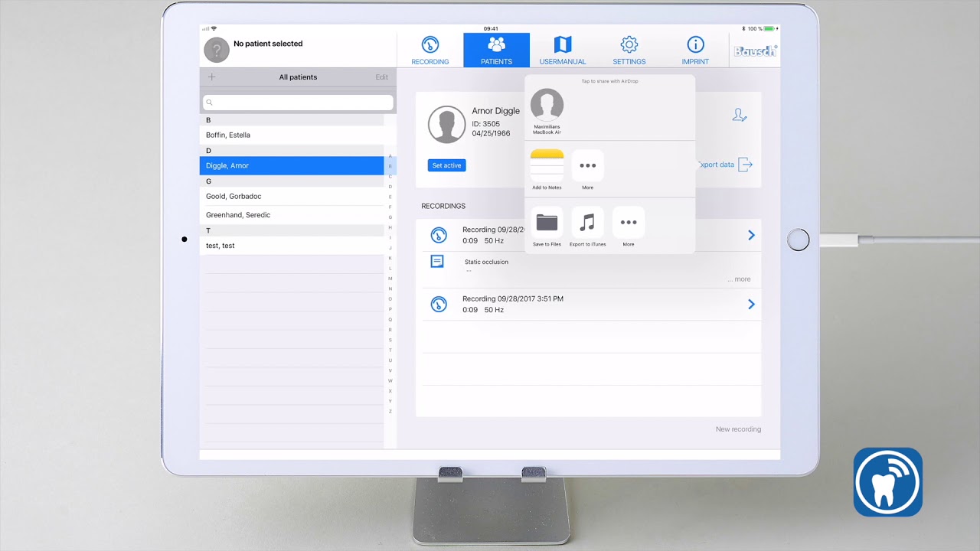Click the Wi-Fi status icon
The width and height of the screenshot is (980, 551).
tap(214, 28)
